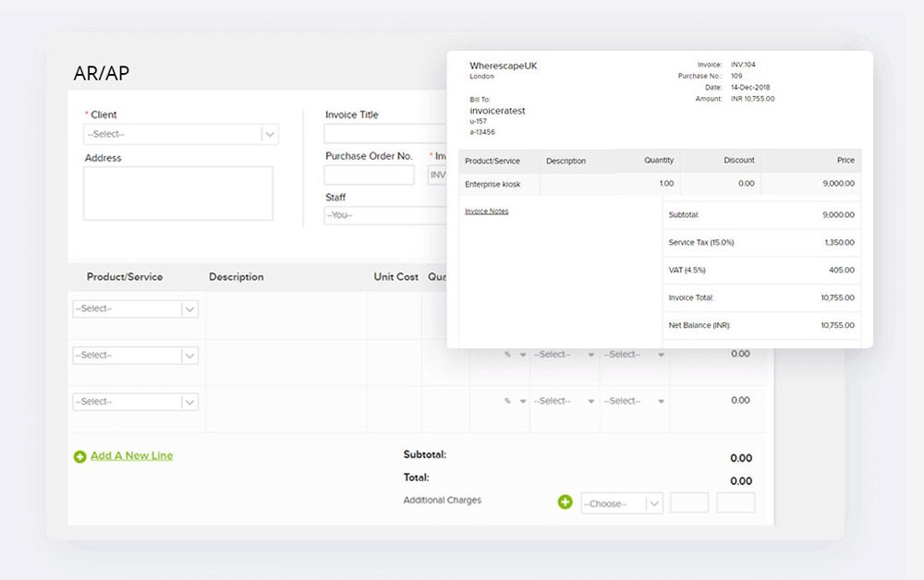Viewport: 924px width, 580px height.
Task: Click the Enterprise kiosk product cell
Action: tap(492, 185)
